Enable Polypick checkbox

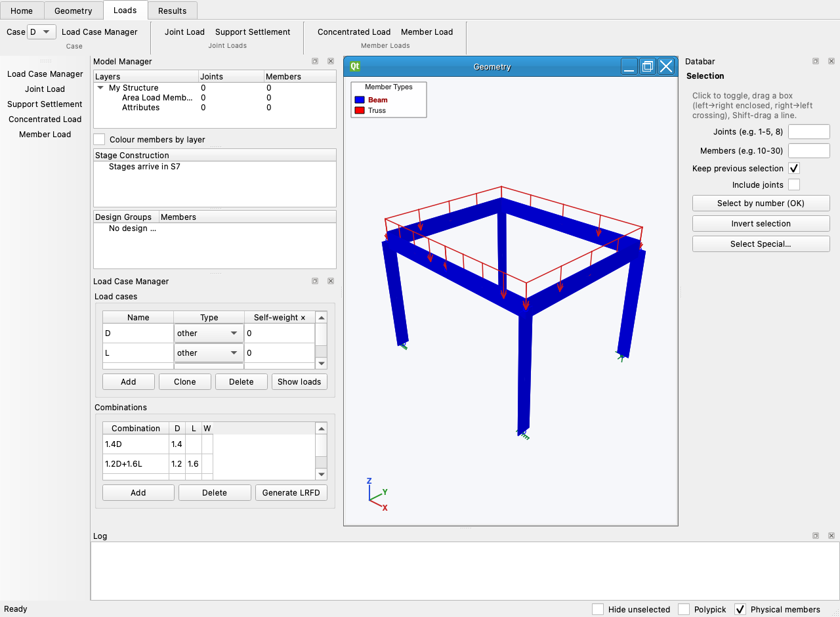(x=684, y=609)
